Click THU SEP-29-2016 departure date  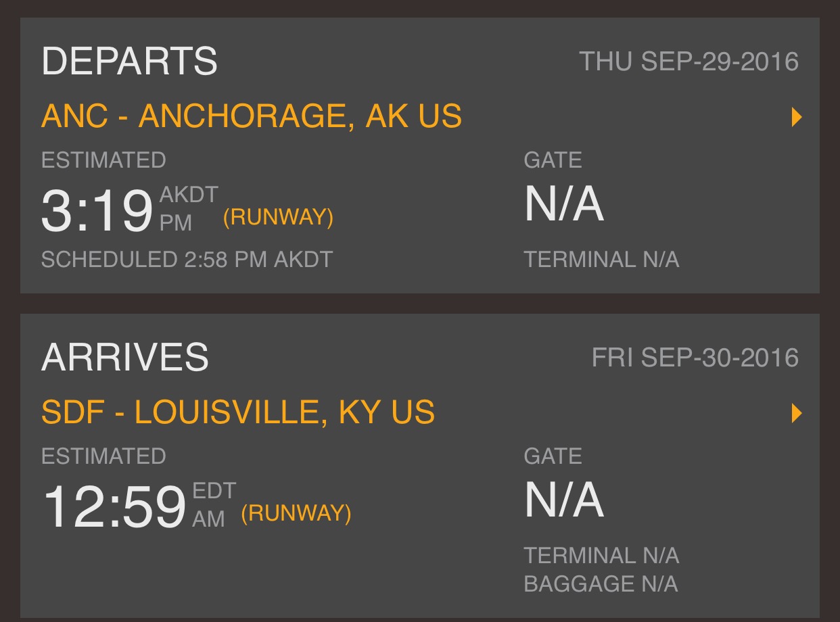click(x=689, y=62)
